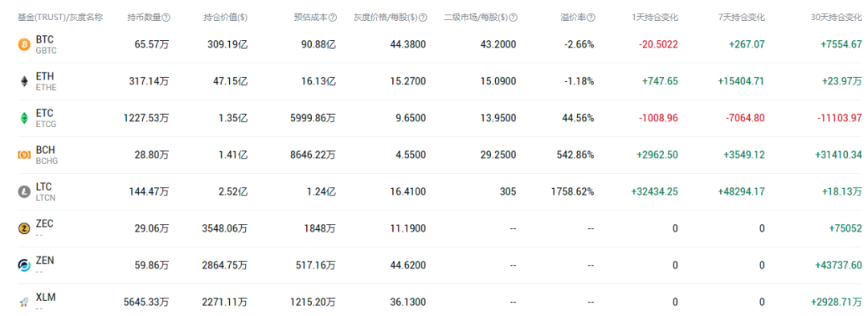Select BTC Grayscale price 44.3800
The width and height of the screenshot is (868, 316).
pos(408,45)
